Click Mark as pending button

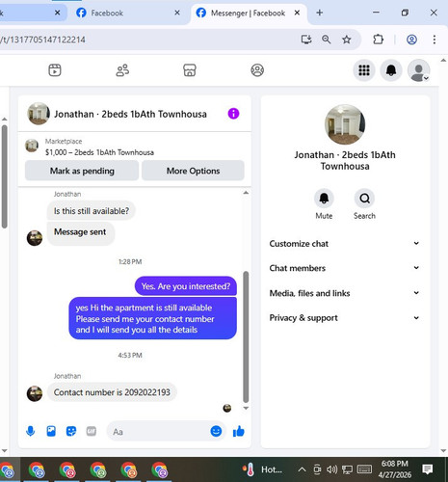[82, 171]
